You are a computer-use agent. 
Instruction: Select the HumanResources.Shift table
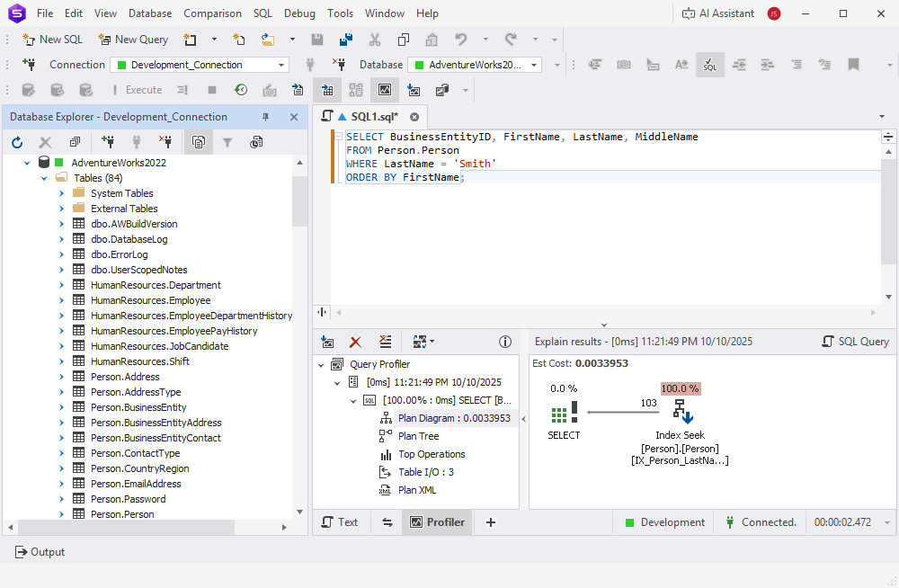coord(140,361)
